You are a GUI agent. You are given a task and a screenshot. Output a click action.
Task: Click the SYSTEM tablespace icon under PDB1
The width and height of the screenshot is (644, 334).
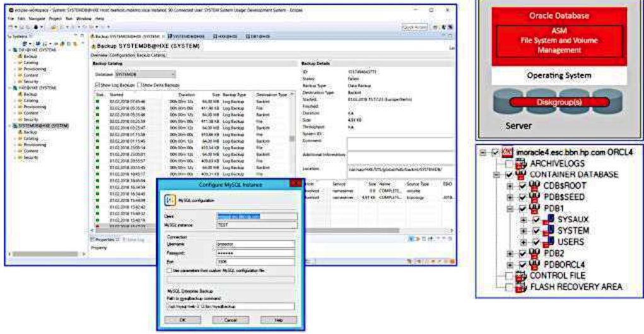(548, 231)
